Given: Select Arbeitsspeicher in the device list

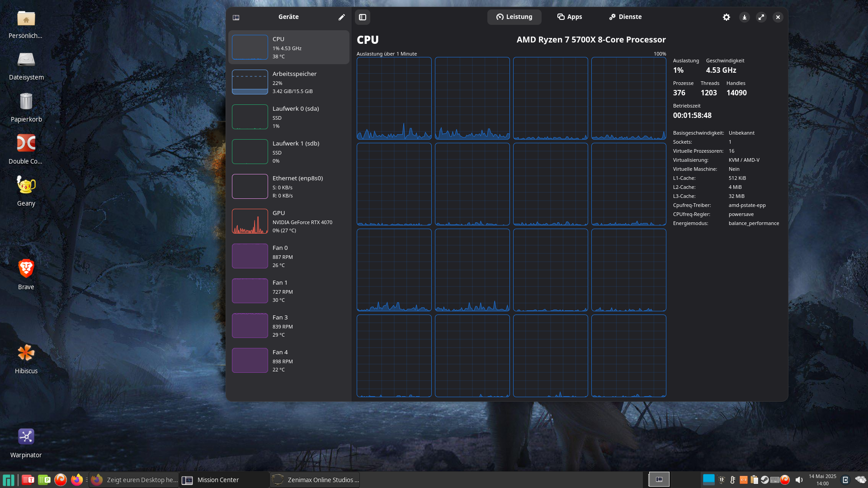Looking at the screenshot, I should tap(288, 82).
